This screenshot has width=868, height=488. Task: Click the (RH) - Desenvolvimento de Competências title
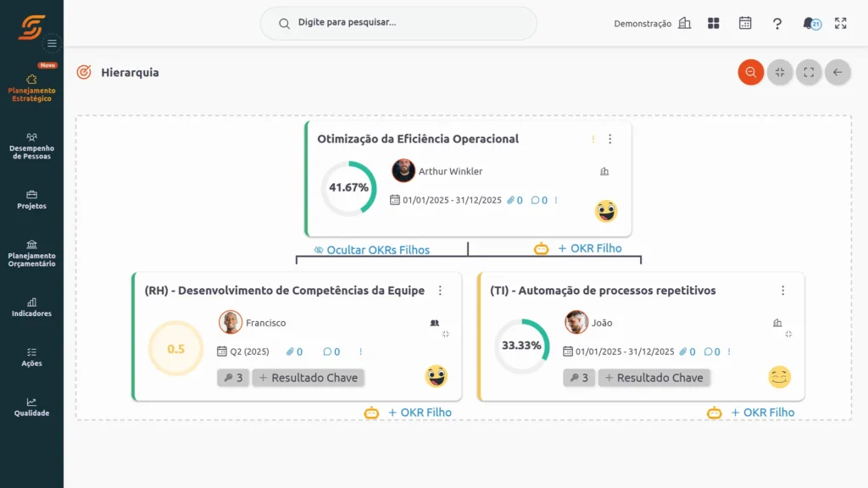(285, 291)
